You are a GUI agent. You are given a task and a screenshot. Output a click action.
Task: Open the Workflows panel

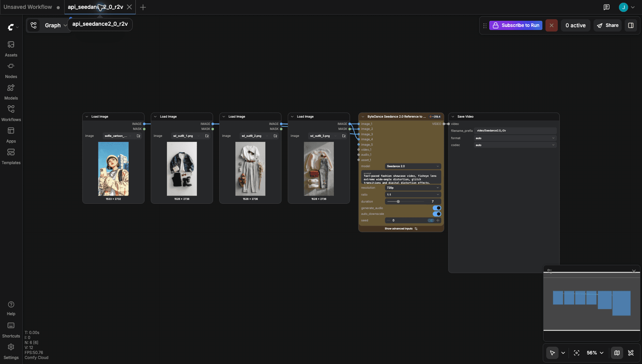click(x=11, y=113)
